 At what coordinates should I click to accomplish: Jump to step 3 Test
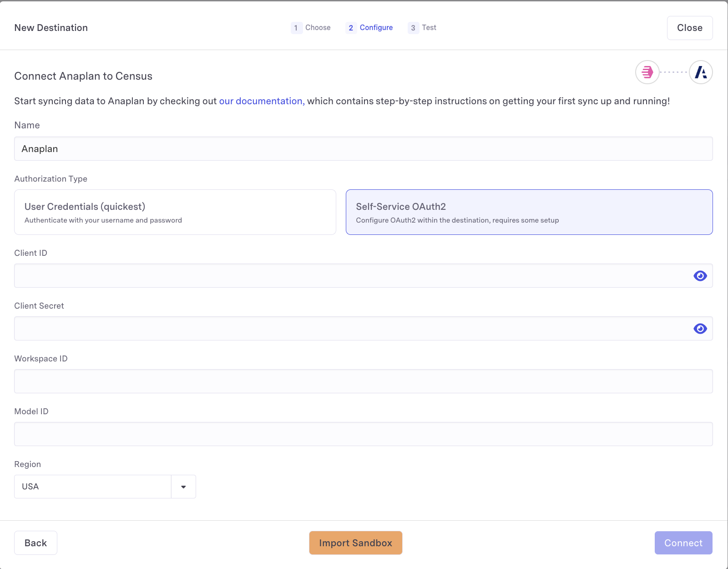point(422,28)
